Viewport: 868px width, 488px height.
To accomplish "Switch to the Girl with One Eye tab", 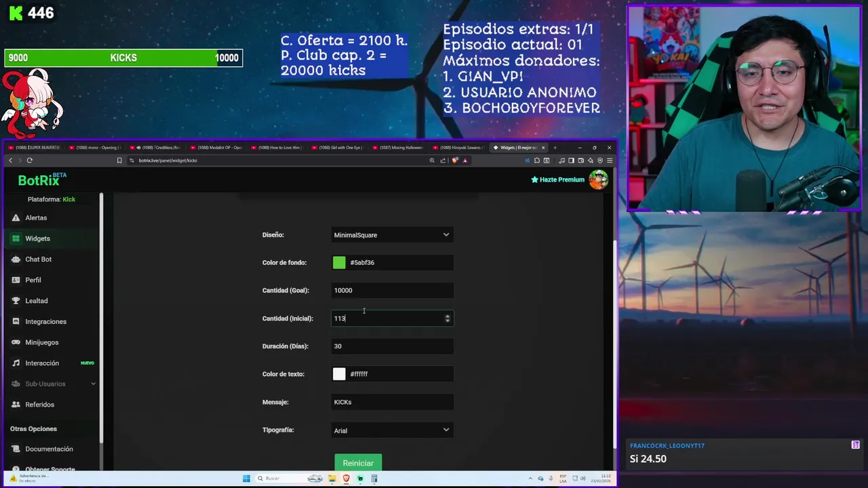I will [x=338, y=148].
